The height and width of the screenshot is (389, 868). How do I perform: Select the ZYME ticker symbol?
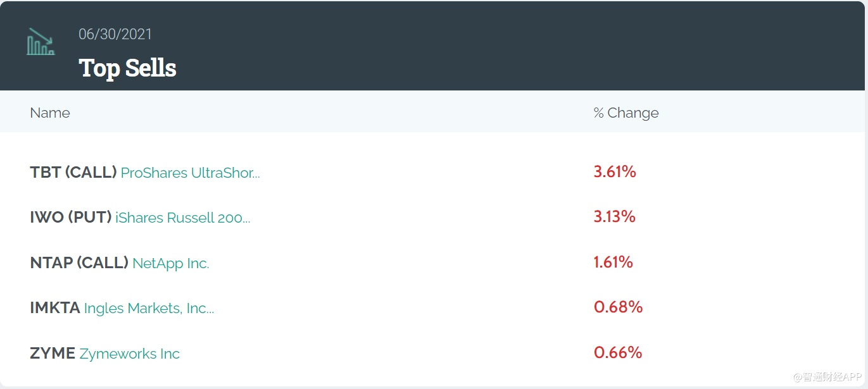tap(53, 353)
